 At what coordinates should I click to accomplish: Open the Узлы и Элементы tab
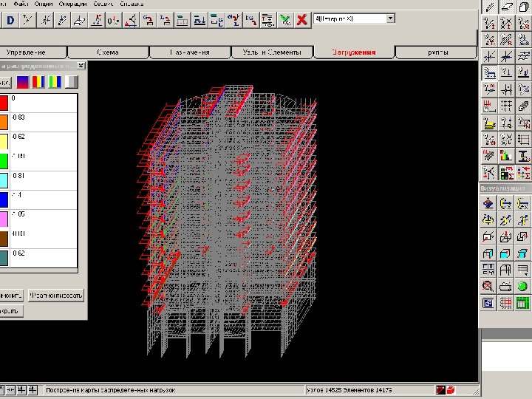(272, 52)
